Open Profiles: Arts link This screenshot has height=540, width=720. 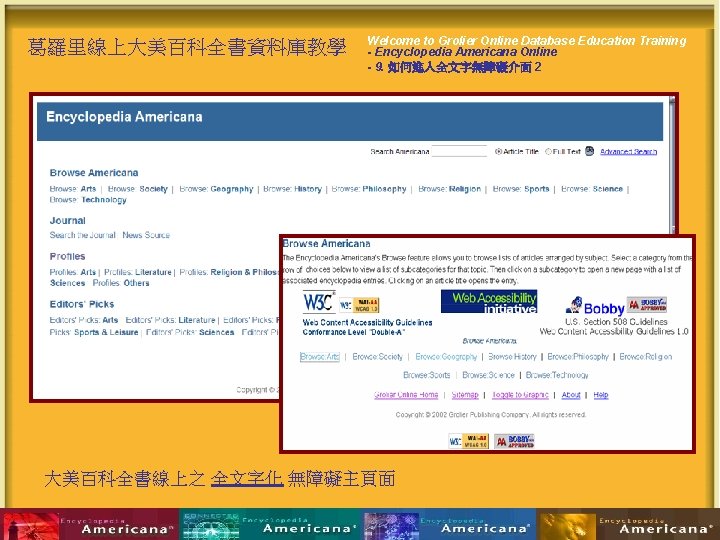pos(73,272)
